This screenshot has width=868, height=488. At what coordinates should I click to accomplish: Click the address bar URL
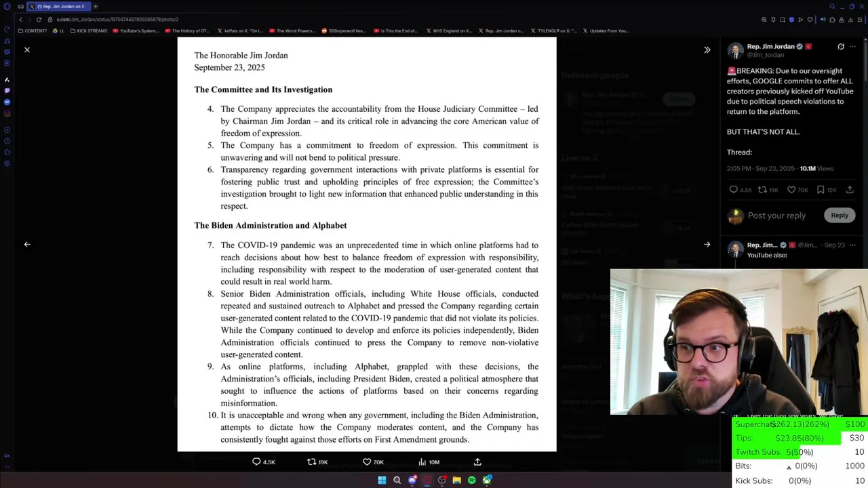pos(117,20)
